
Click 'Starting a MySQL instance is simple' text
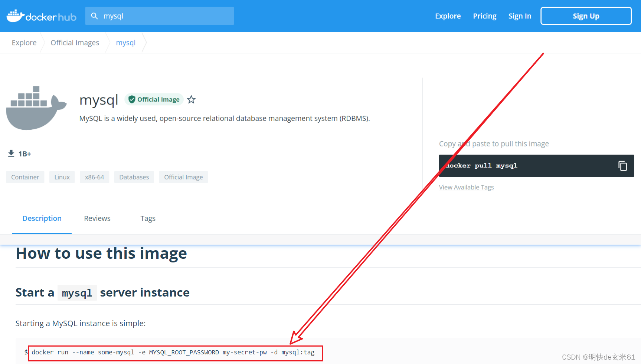click(81, 324)
